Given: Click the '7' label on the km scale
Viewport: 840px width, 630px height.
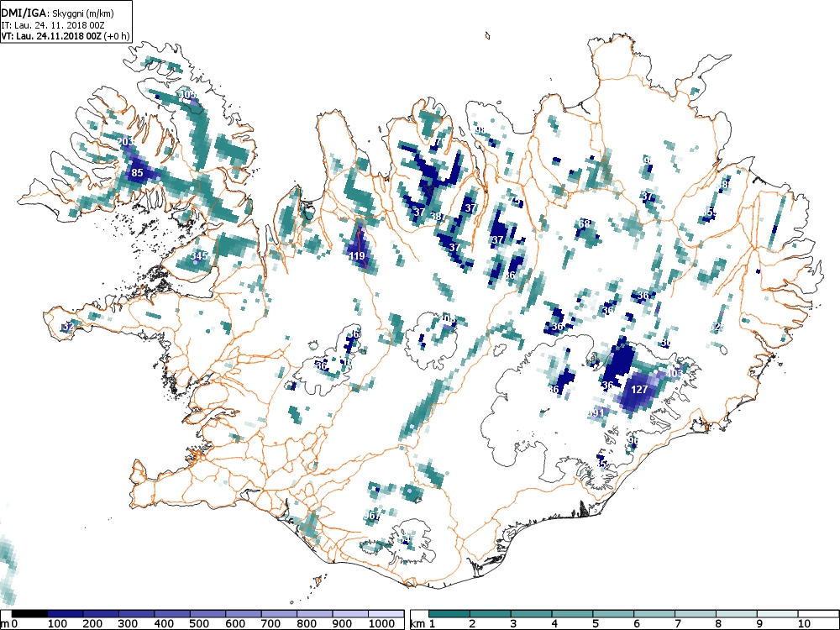Looking at the screenshot, I should click(x=678, y=623).
